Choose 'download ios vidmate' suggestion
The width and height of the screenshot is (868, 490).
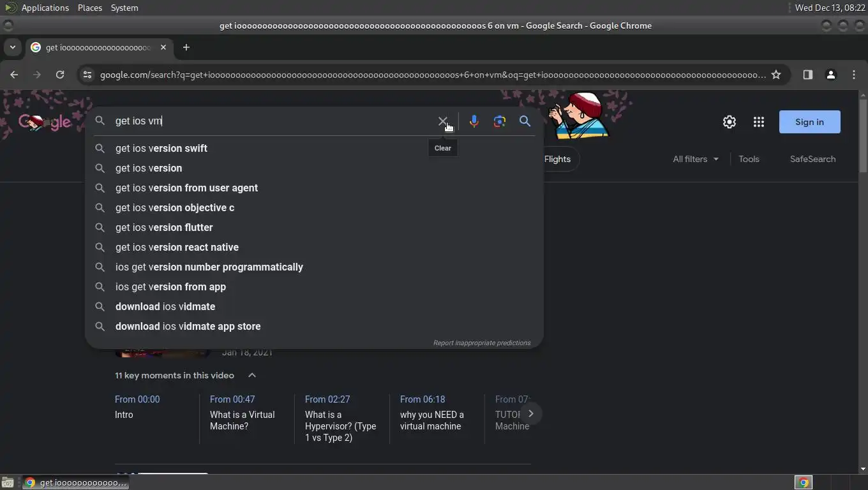314,306
